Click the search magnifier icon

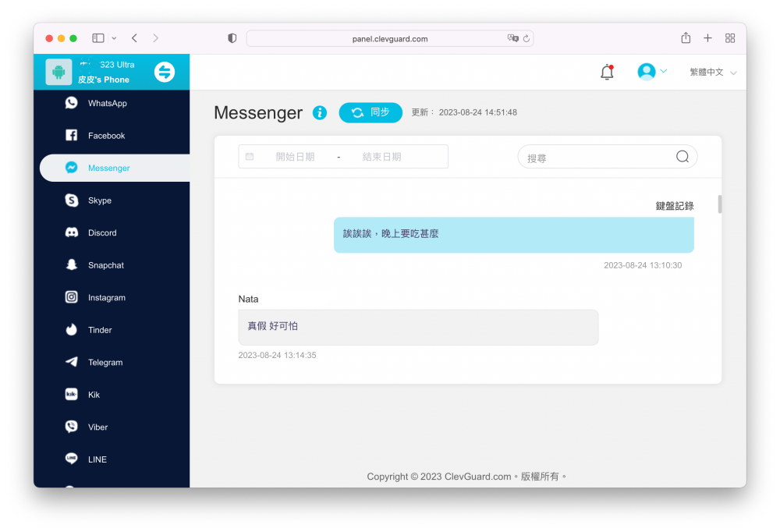click(682, 157)
